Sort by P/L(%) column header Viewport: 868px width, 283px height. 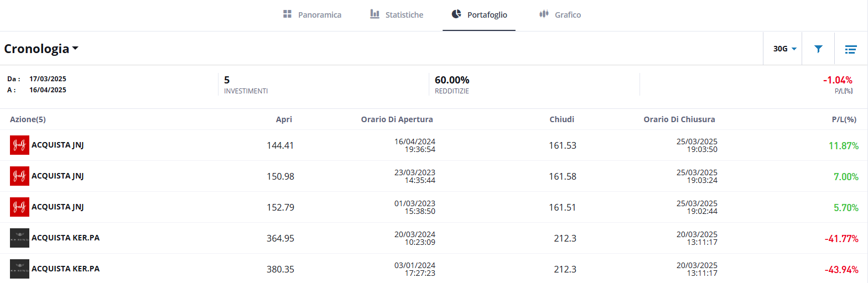(x=844, y=119)
